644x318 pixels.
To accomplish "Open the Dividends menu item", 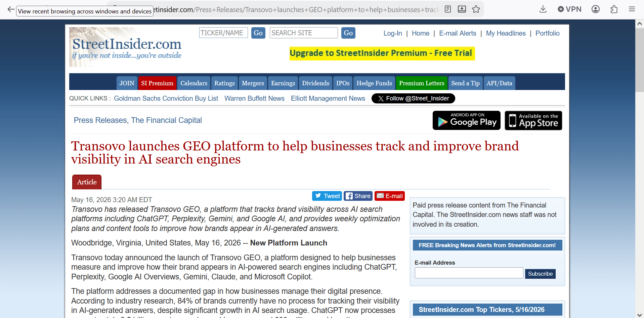I will [316, 83].
